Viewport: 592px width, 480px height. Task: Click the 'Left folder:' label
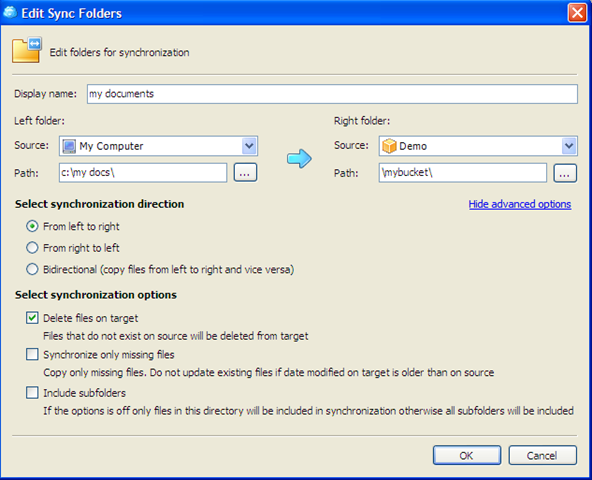point(39,121)
